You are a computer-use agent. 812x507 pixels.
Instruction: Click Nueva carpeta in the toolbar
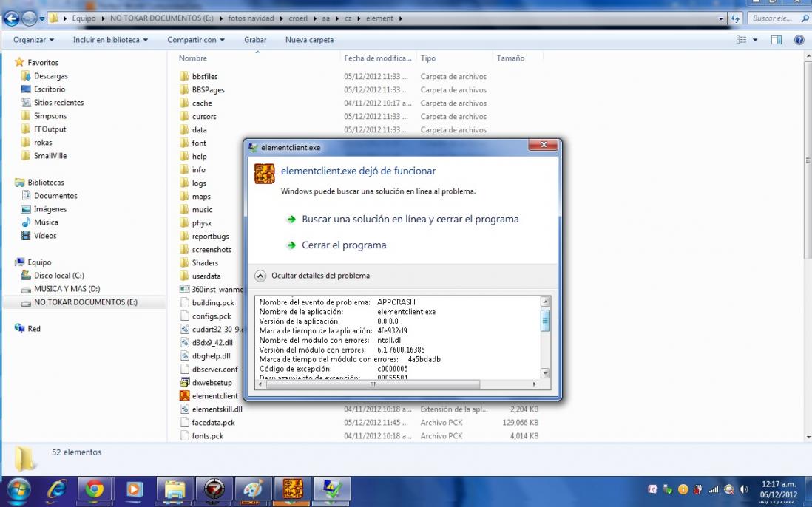pyautogui.click(x=309, y=40)
